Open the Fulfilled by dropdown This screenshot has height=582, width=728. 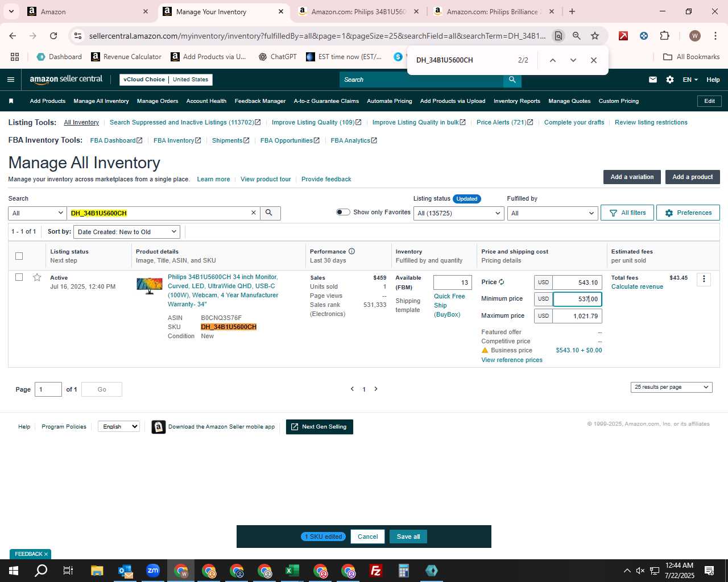552,213
